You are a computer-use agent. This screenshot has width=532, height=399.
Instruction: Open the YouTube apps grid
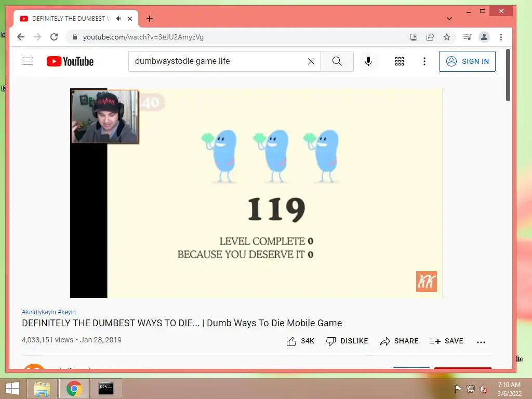(400, 61)
